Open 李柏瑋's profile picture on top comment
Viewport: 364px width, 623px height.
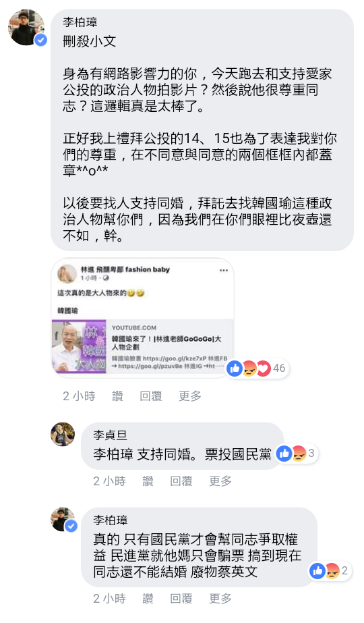point(26,28)
